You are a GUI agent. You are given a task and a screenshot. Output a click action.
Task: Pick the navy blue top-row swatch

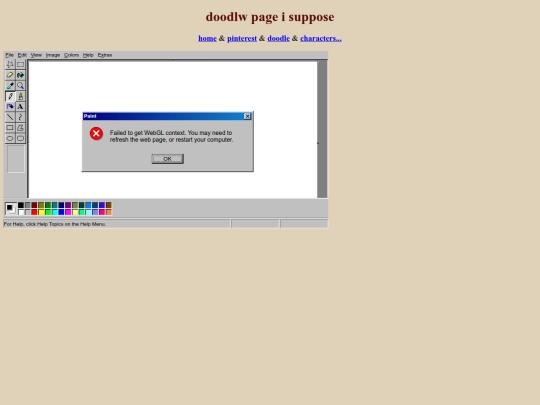tap(61, 205)
